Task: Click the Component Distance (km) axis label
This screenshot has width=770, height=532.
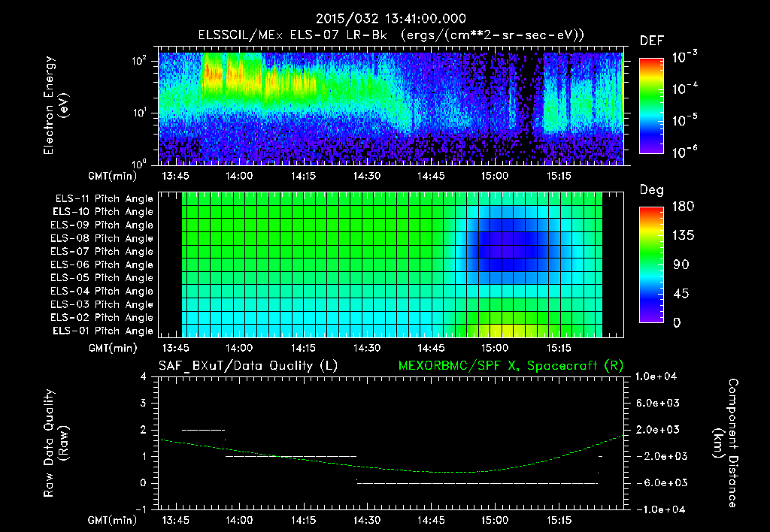Action: [x=726, y=443]
